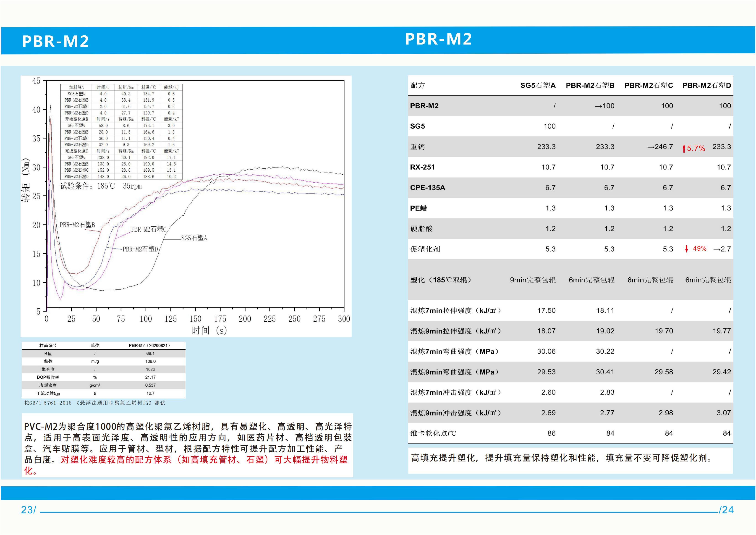756x535 pixels.
Task: Select the PBR-M2石塑C curve label
Action: click(x=149, y=229)
